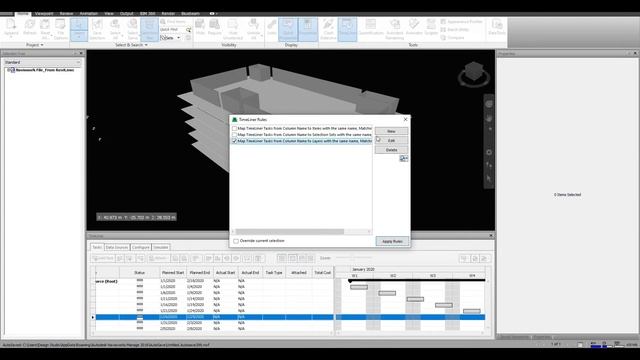This screenshot has width=640, height=360.
Task: Click the Quick Find input field
Action: (x=172, y=30)
